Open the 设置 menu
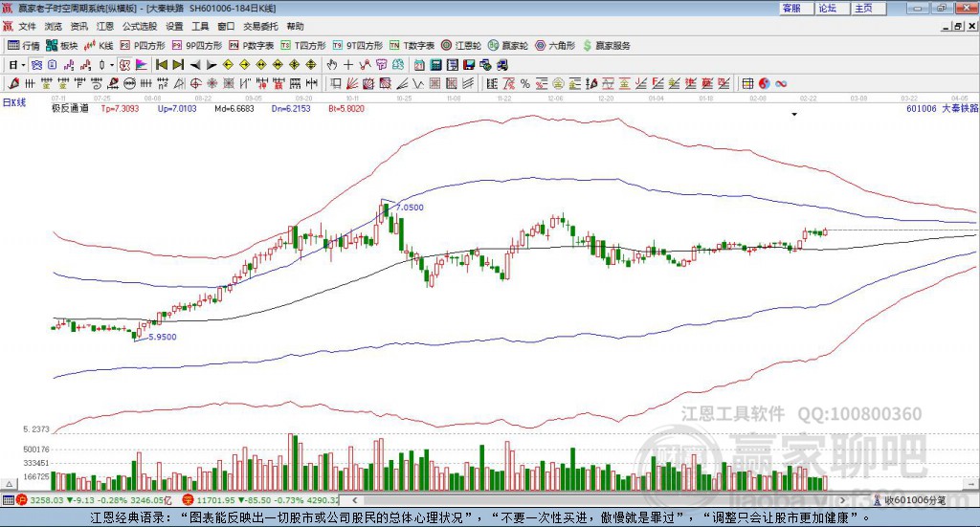This screenshot has height=527, width=980. [174, 26]
